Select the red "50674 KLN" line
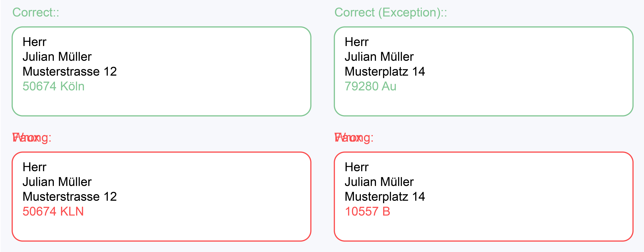Viewport: 644px width, 252px height. 53,212
